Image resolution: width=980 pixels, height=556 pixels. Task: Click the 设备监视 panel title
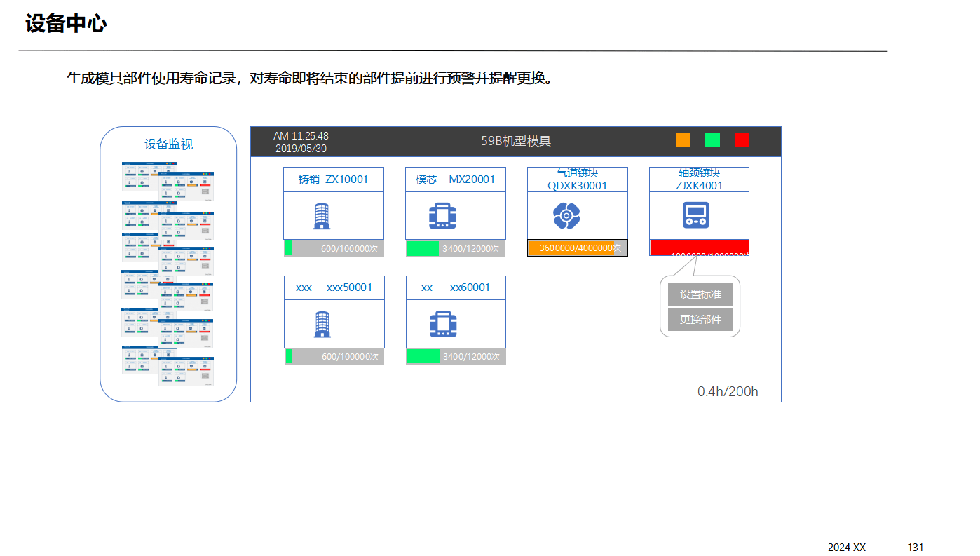click(x=169, y=144)
